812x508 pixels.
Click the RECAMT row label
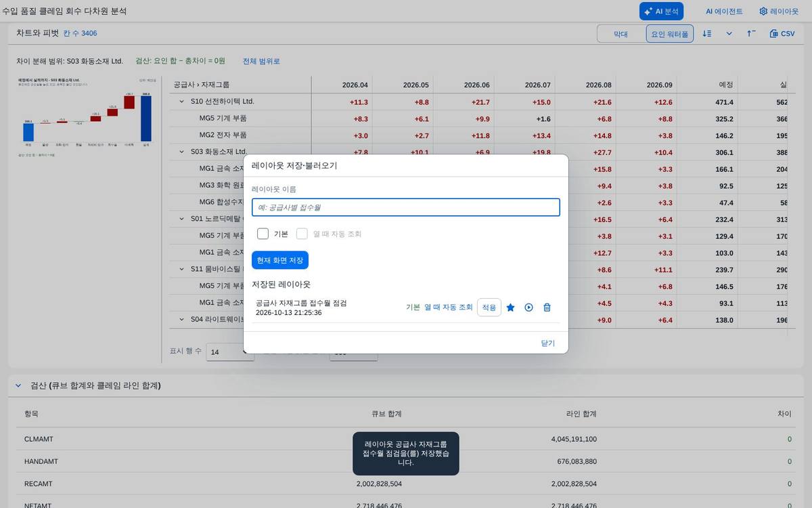pos(39,484)
